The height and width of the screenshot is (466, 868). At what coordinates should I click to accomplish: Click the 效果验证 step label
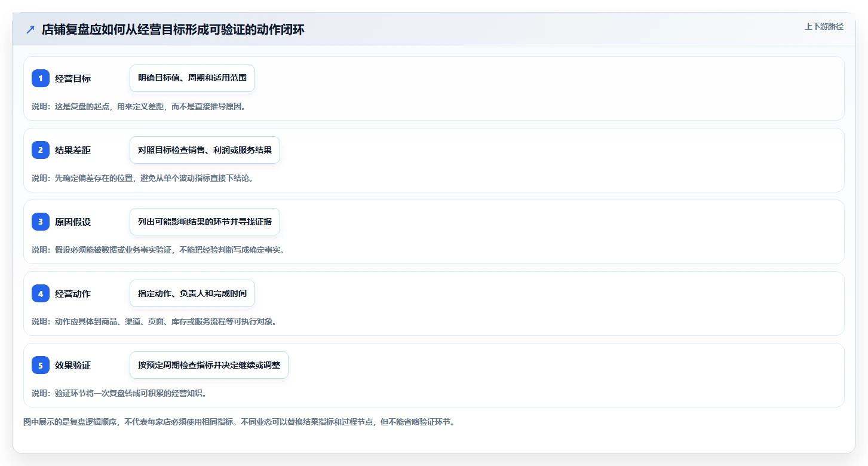[x=73, y=366]
